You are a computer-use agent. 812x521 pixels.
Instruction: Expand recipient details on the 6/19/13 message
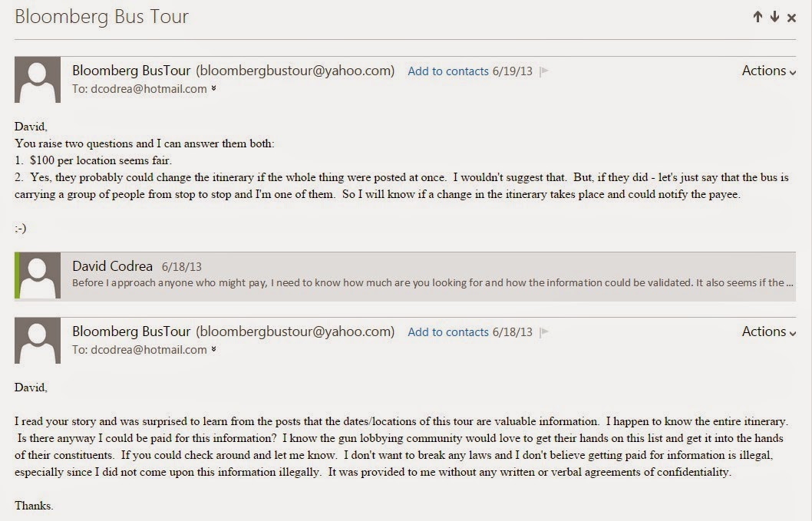tap(213, 88)
